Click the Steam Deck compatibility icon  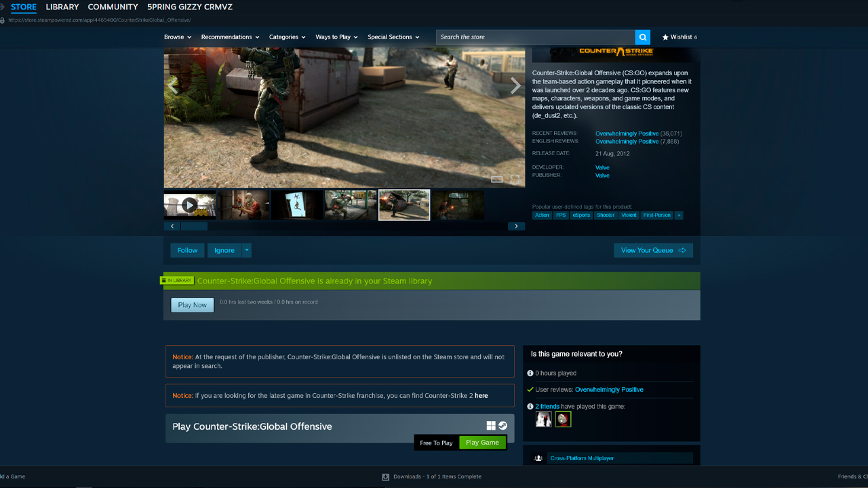click(x=502, y=425)
